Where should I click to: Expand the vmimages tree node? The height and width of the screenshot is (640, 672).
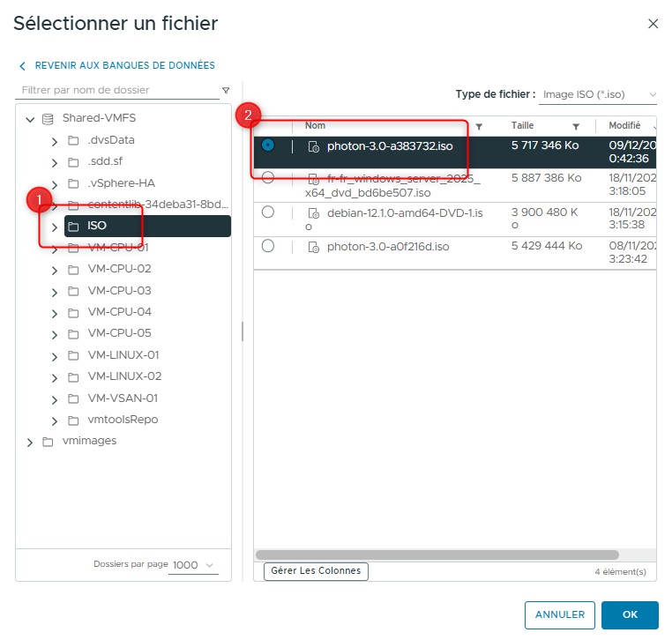(30, 442)
